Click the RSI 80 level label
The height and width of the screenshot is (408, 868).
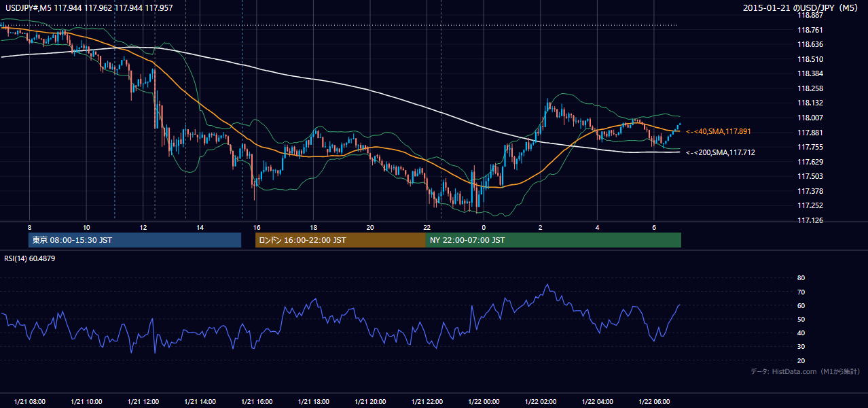click(801, 278)
